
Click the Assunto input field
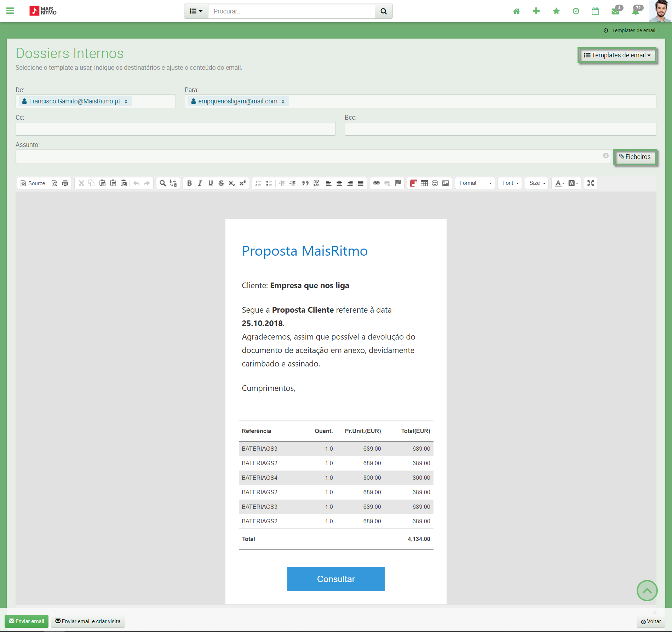tap(313, 156)
